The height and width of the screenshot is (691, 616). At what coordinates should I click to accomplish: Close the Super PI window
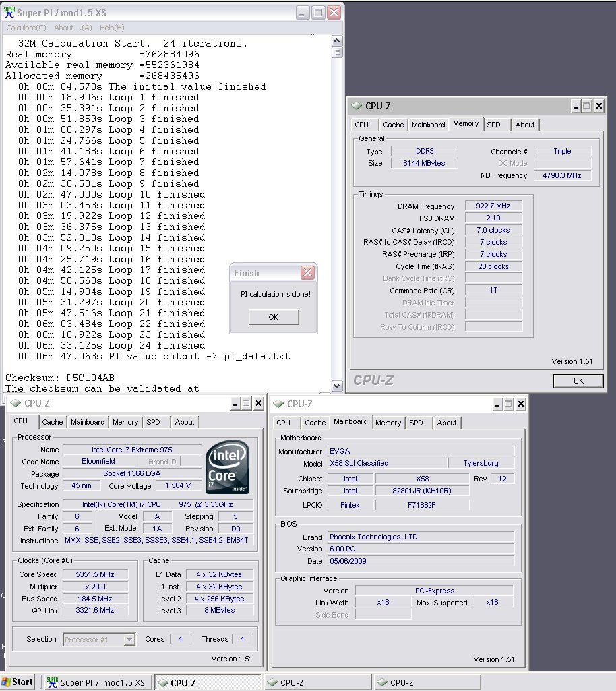pyautogui.click(x=334, y=13)
